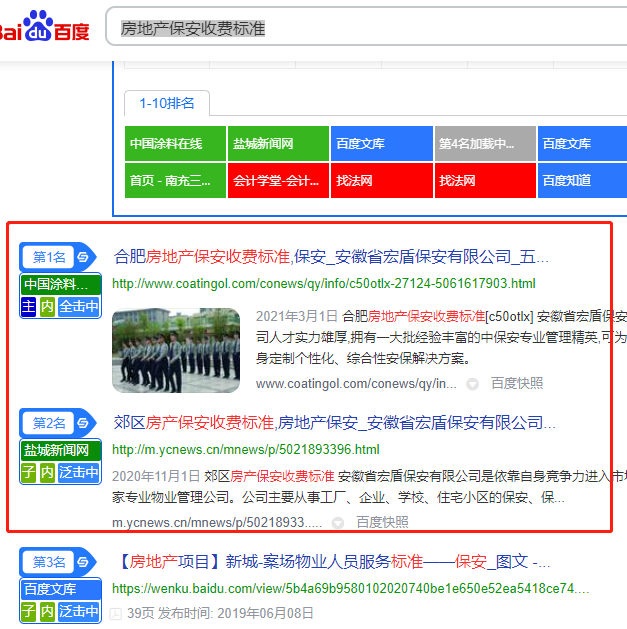Expand dropdown arrow beside coatingol short URL
Image resolution: width=627 pixels, height=629 pixels.
(x=473, y=384)
